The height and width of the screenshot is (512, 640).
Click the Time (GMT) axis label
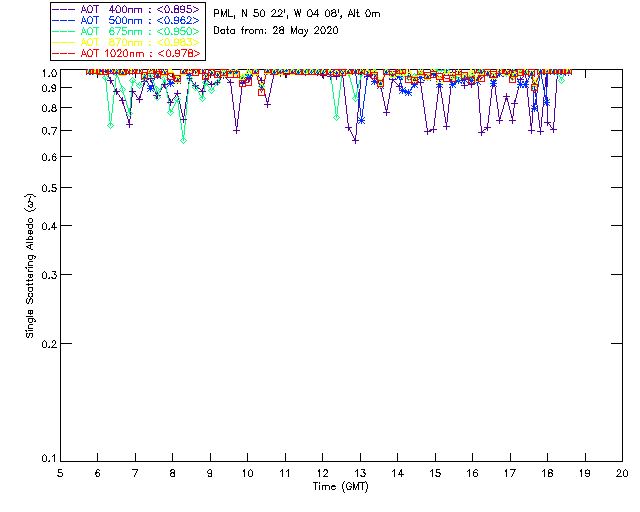click(x=340, y=487)
